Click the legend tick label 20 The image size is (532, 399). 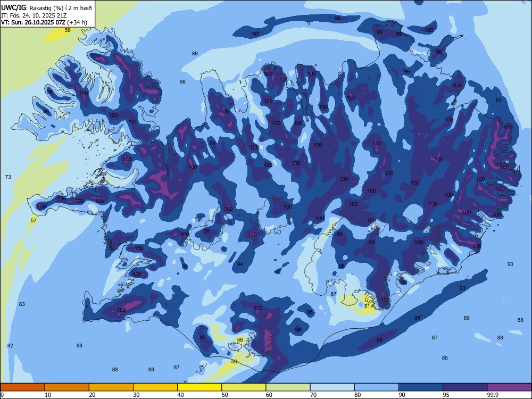tap(92, 395)
